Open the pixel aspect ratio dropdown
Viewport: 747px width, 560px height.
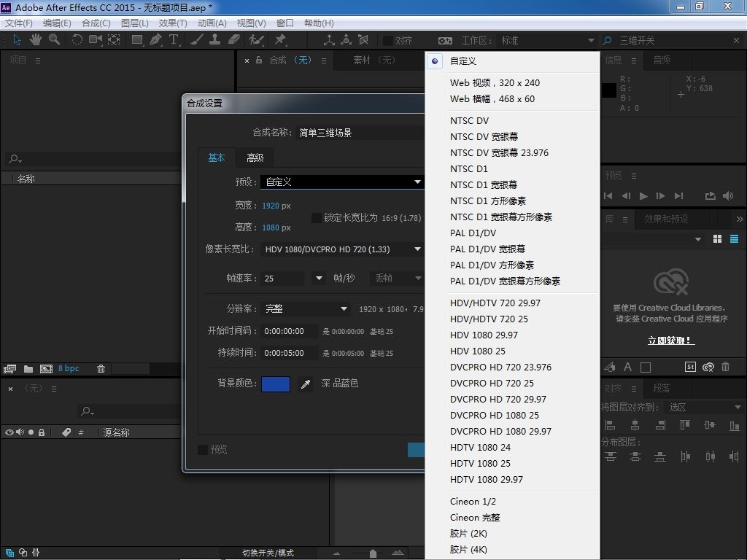(342, 249)
